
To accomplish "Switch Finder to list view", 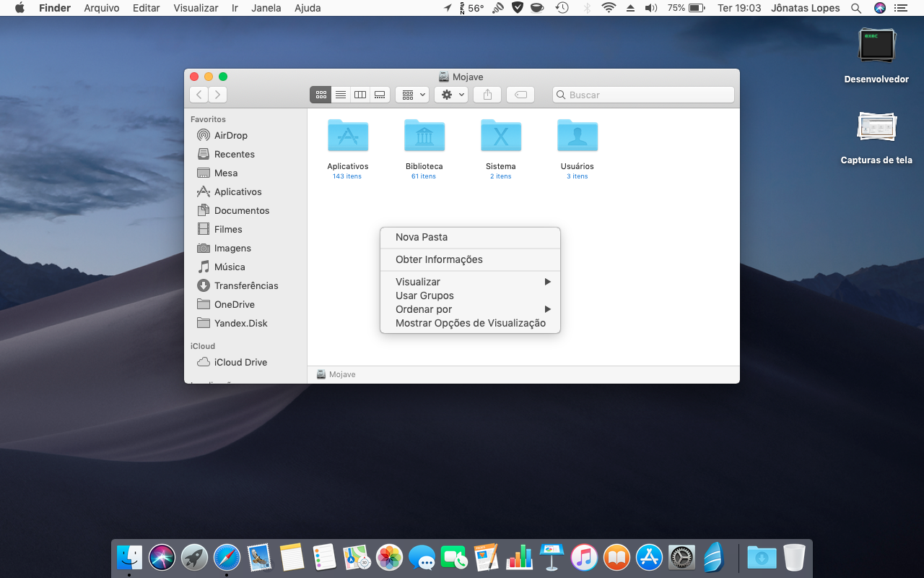I will click(x=341, y=95).
